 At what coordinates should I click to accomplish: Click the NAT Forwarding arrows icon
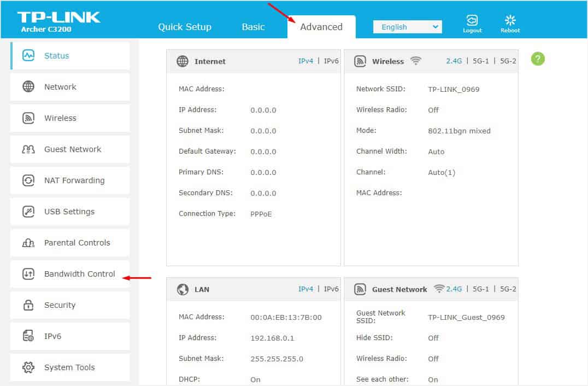coord(28,180)
